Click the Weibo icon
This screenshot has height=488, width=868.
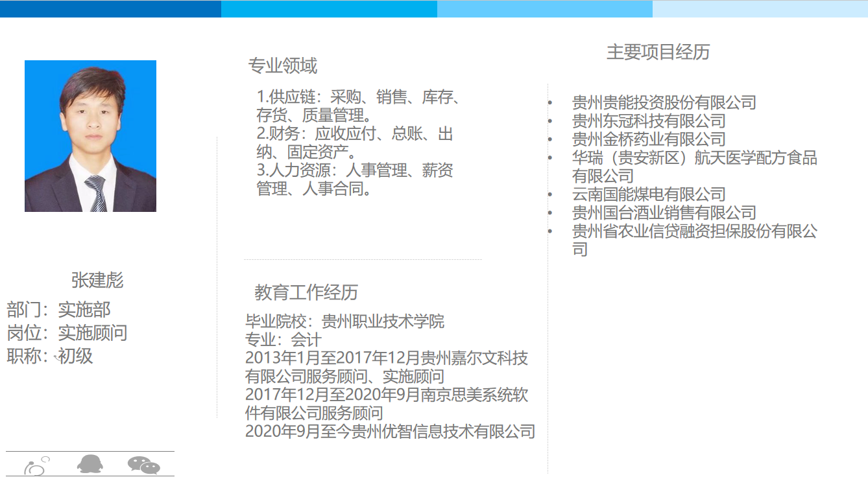click(x=37, y=465)
